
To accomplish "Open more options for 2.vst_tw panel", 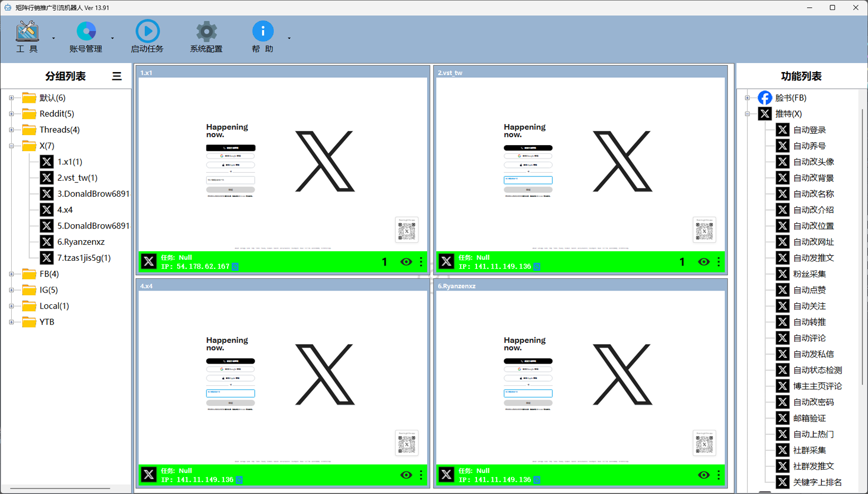I will [x=719, y=262].
